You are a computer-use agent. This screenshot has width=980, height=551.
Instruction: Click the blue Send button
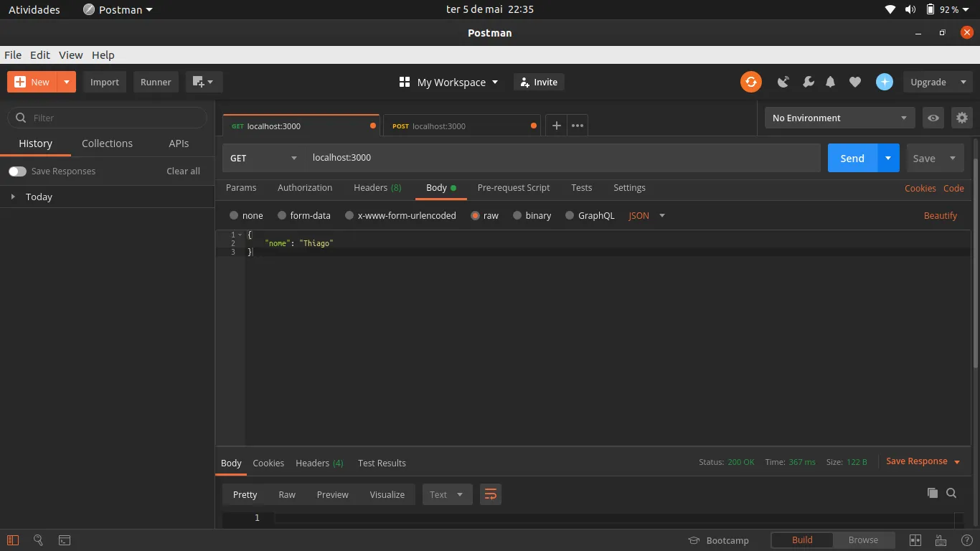[852, 158]
